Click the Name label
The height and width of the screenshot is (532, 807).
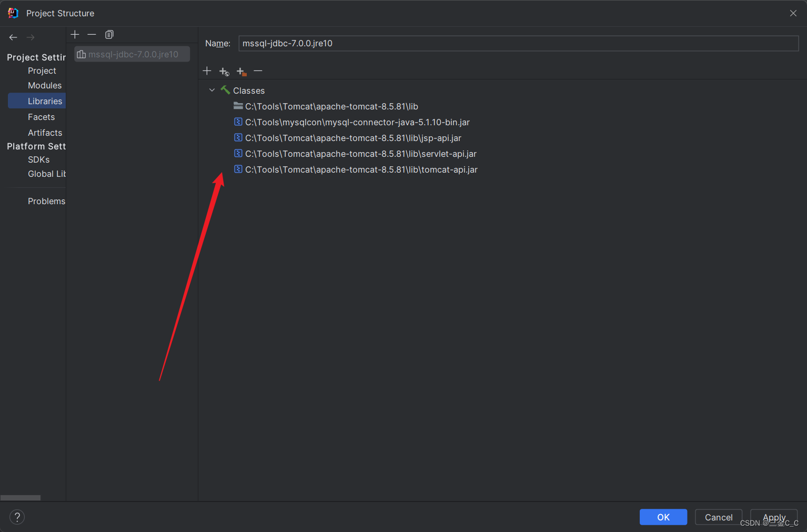point(218,43)
